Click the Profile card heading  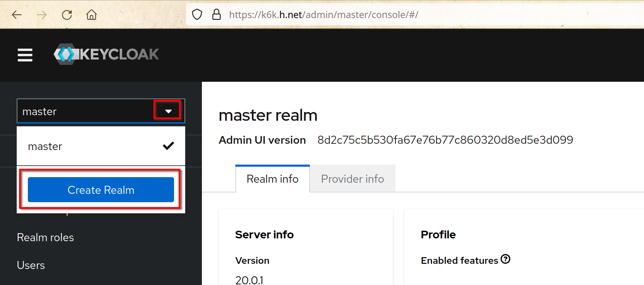click(x=438, y=235)
